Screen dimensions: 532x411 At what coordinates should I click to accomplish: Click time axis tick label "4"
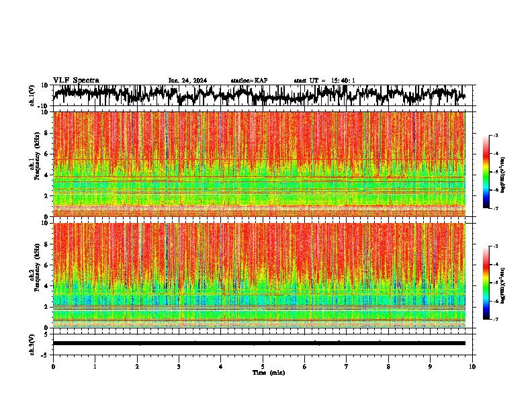click(x=221, y=367)
